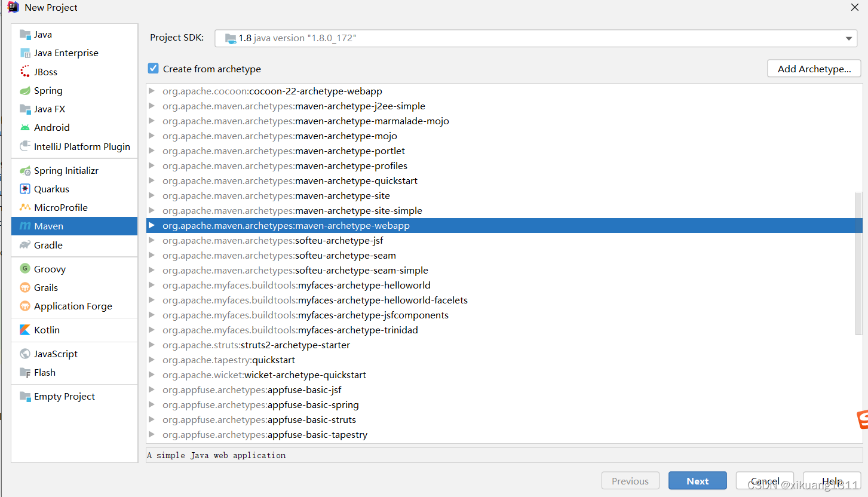Expand the struts2-archetype-starter node
The image size is (868, 497).
point(152,345)
